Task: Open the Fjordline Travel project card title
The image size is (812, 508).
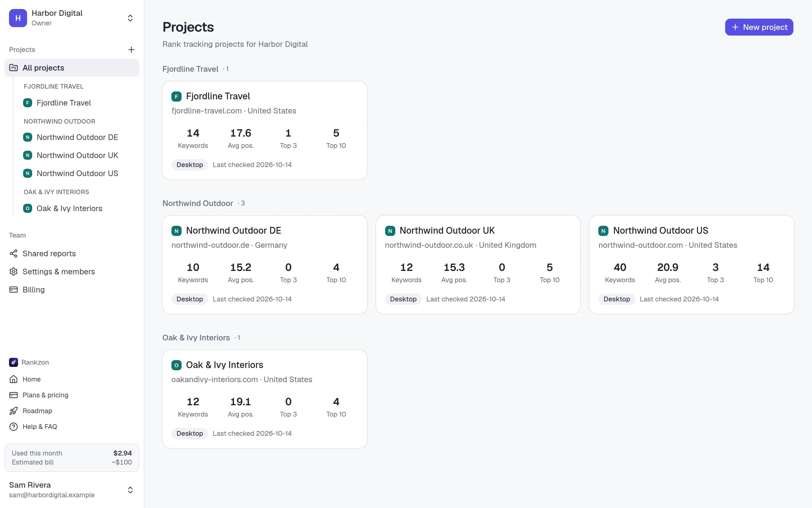Action: click(218, 96)
